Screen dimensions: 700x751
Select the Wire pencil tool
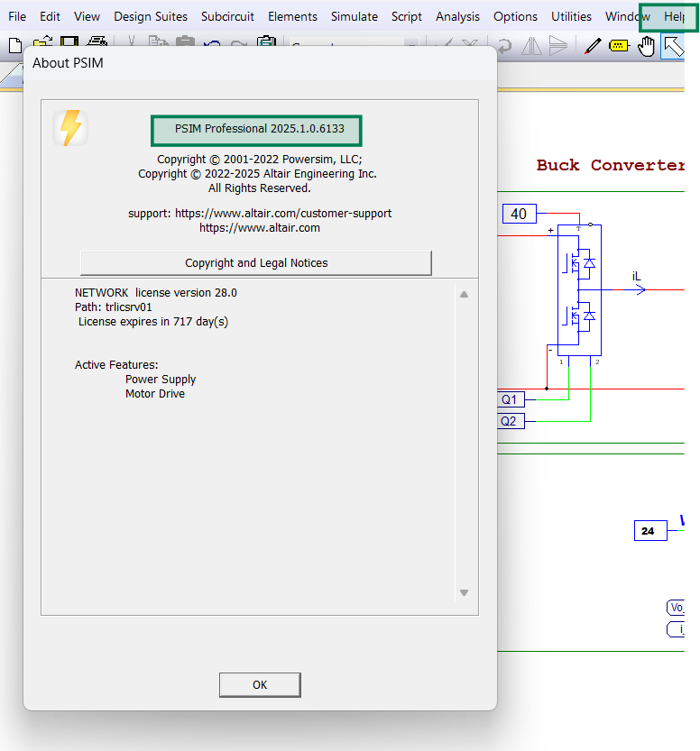point(592,47)
